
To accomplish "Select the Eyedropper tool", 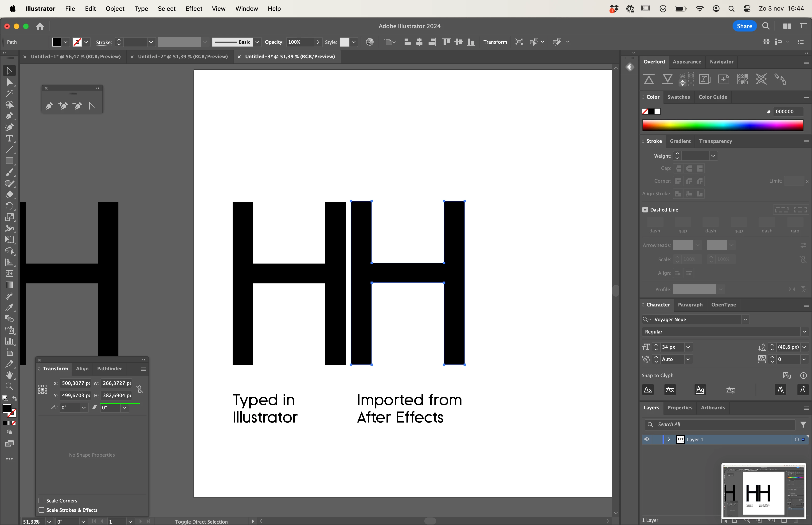I will coord(9,307).
